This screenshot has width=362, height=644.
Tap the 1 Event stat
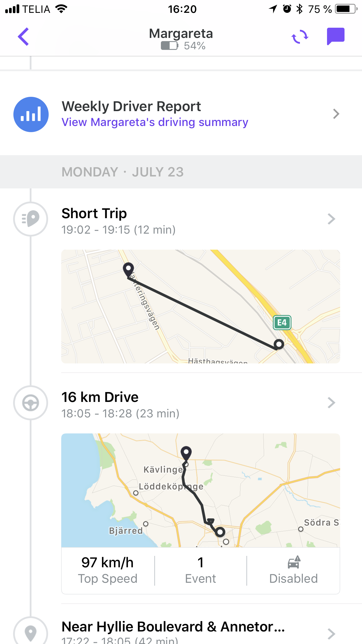[201, 570]
